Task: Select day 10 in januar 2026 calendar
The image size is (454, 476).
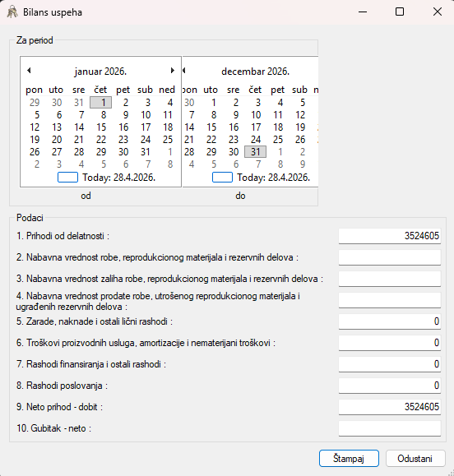Action: tap(146, 115)
